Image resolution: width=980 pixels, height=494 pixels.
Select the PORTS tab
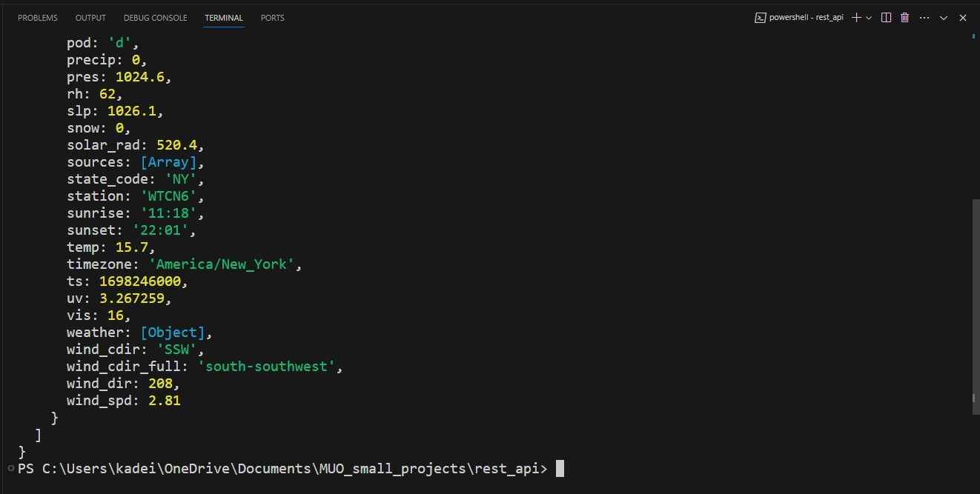click(272, 17)
